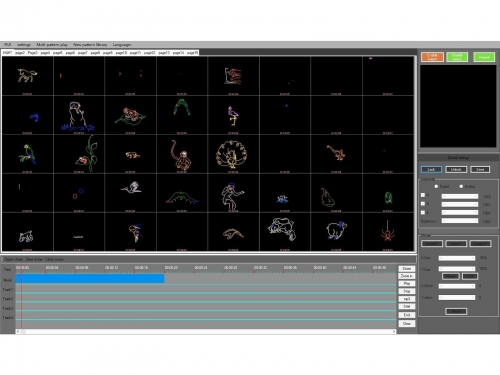Select the horse pattern in first cell

coord(27,76)
